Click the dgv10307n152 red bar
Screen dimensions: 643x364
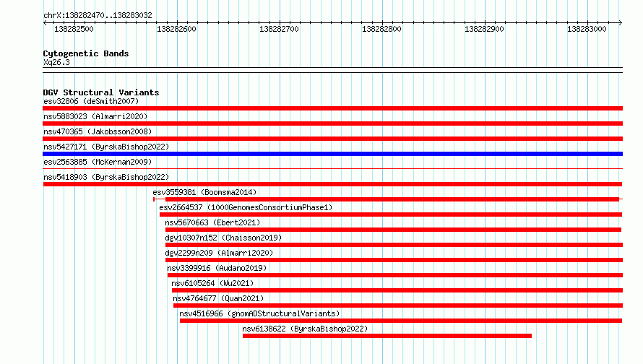(x=394, y=245)
